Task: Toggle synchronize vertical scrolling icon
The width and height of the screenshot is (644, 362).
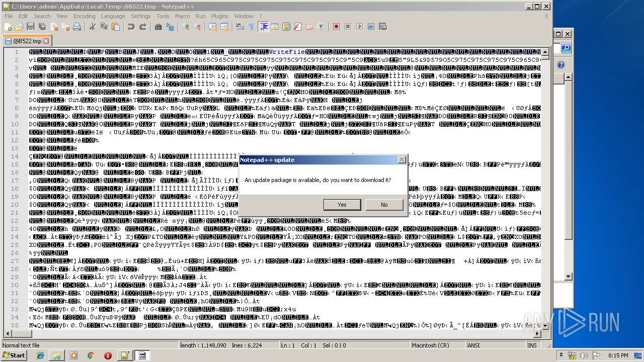Action: click(x=212, y=27)
